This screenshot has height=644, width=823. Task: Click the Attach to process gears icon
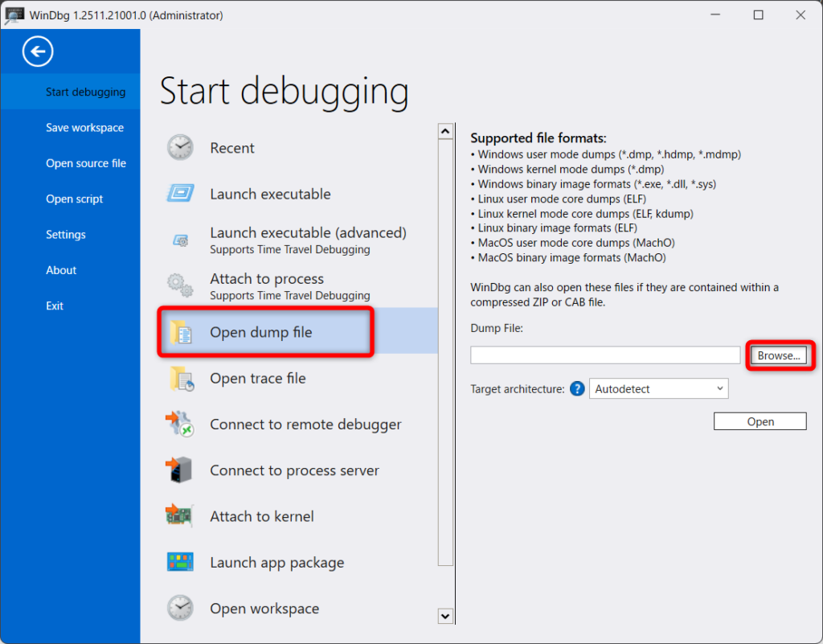point(180,285)
